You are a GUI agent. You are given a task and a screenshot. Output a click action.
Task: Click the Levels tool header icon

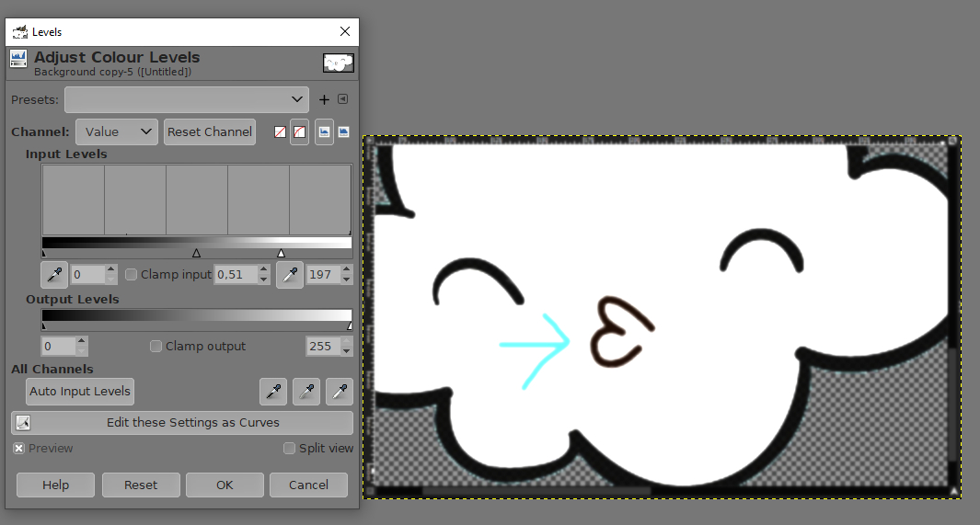coord(18,60)
